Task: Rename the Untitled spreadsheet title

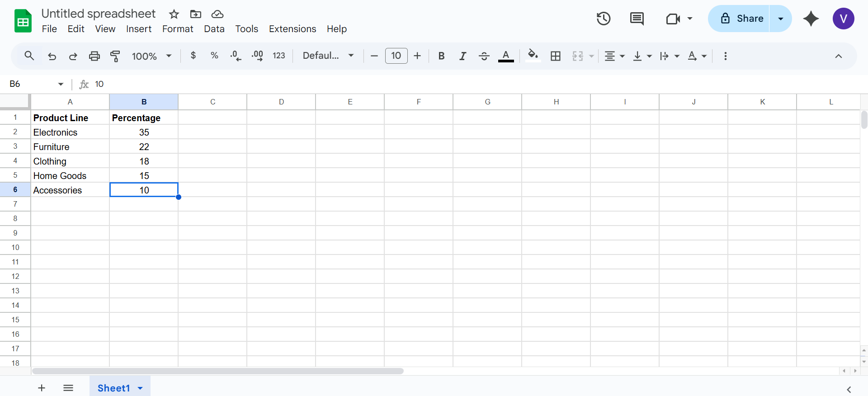Action: 99,14
